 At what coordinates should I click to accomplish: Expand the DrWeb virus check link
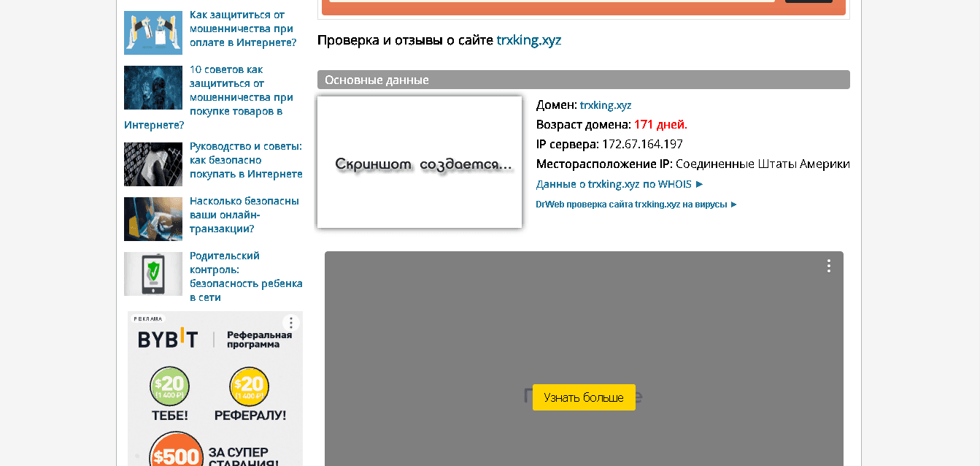pyautogui.click(x=636, y=205)
